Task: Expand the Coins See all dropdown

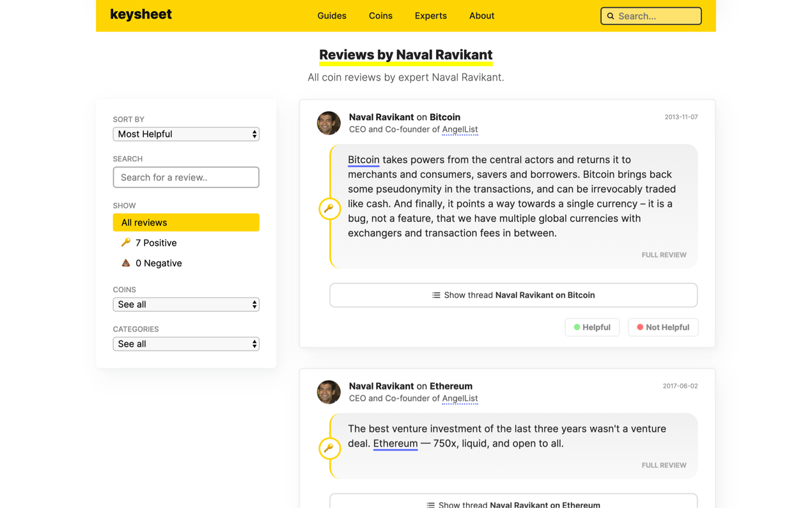Action: click(186, 304)
